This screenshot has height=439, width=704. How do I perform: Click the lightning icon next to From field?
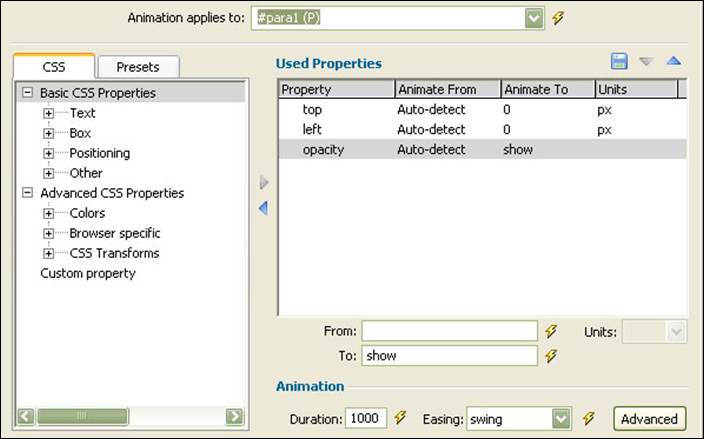(x=551, y=331)
